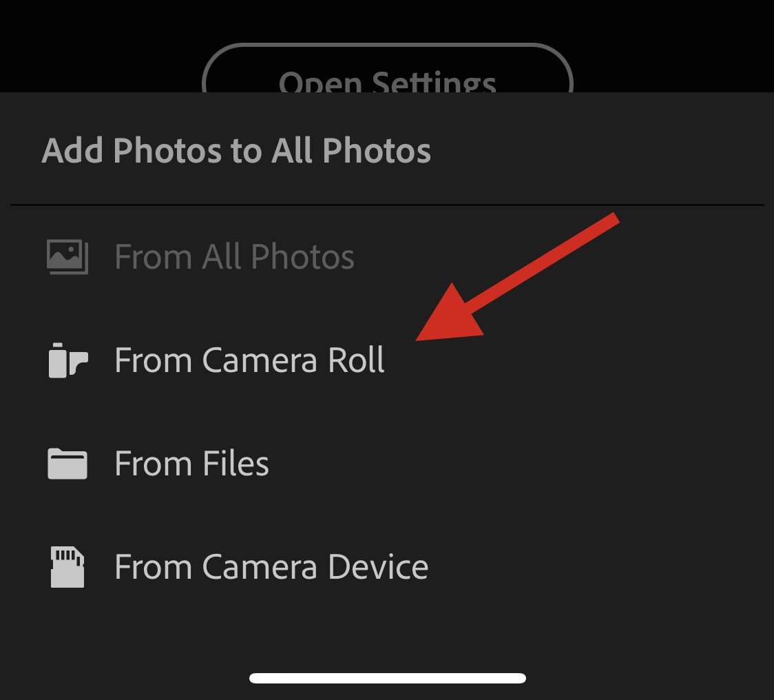Tap the divider line beneath the sheet heading
This screenshot has height=700, width=774.
(387, 205)
